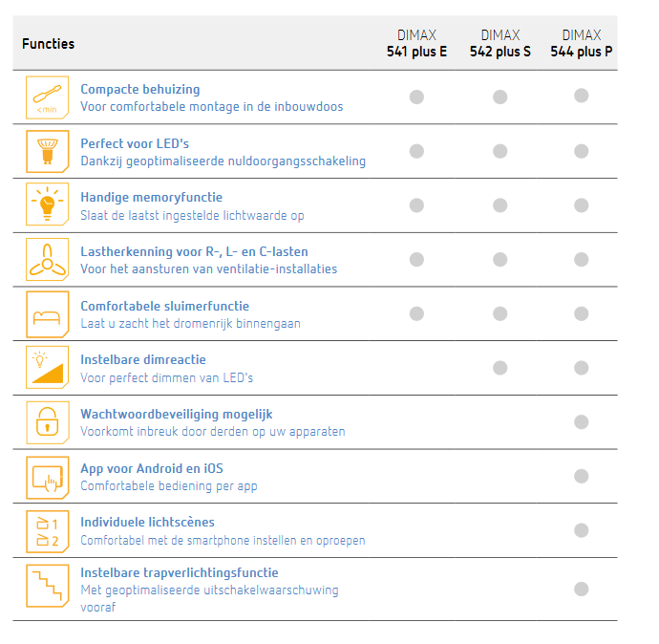Image resolution: width=659 pixels, height=644 pixels.
Task: Click the 'DIMAX 542 plus S' column header
Action: (x=500, y=43)
